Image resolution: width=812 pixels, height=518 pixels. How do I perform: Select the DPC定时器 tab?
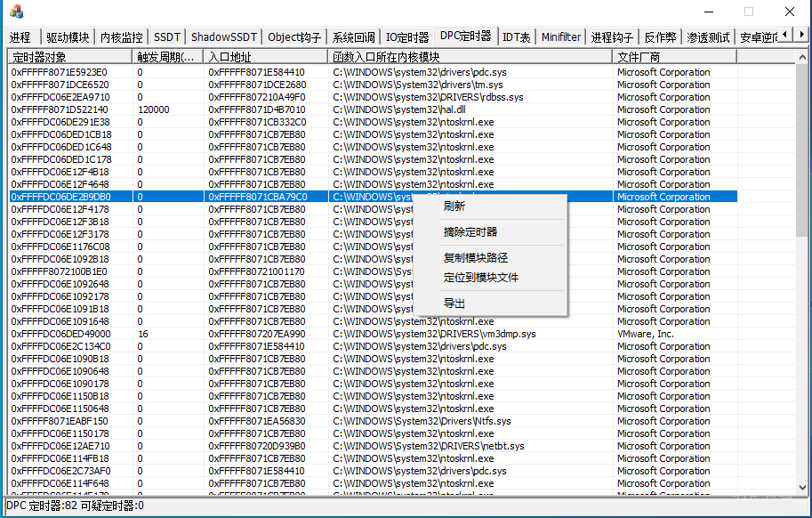[x=465, y=36]
